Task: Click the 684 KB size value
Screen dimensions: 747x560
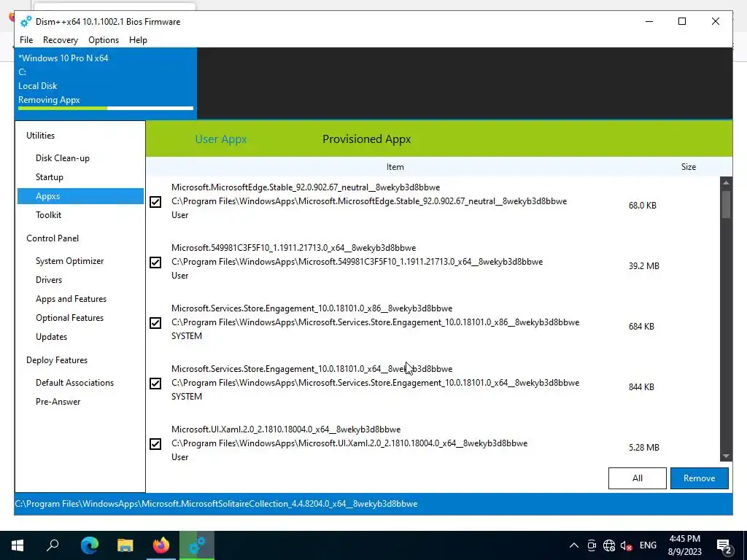Action: coord(641,327)
